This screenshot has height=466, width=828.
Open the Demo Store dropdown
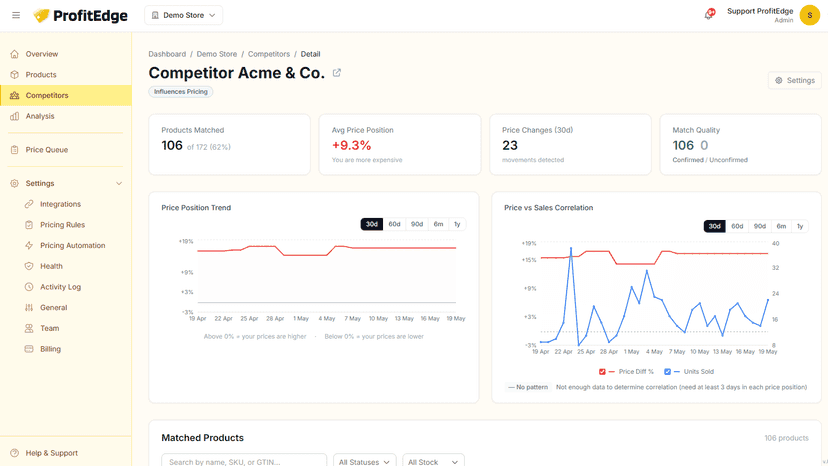point(183,15)
